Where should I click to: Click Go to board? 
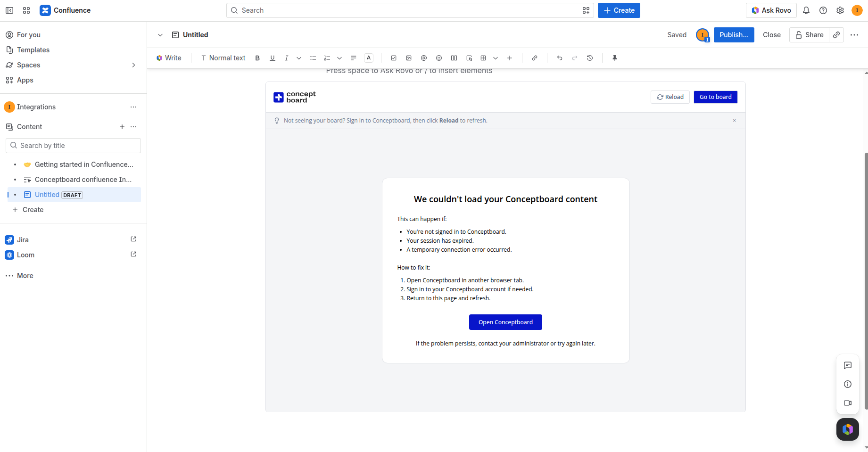[715, 97]
